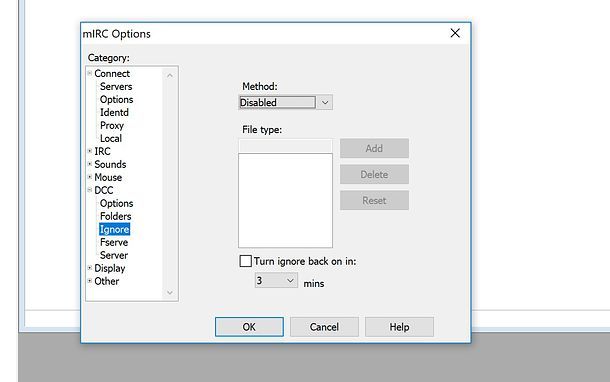The image size is (610, 382).
Task: Select Options under DCC
Action: (116, 203)
